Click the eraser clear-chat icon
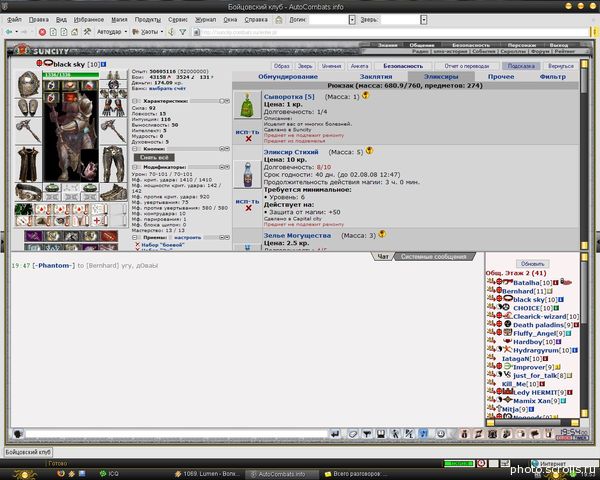The height and width of the screenshot is (480, 600). (x=353, y=434)
